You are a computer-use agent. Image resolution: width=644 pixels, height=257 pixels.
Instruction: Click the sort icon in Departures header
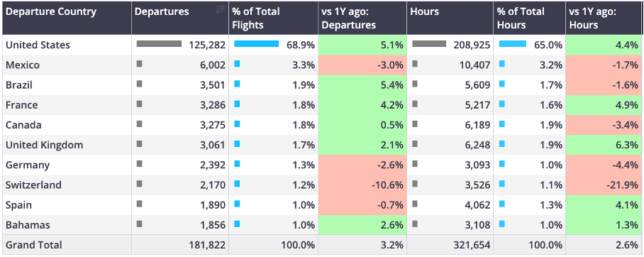(x=221, y=9)
